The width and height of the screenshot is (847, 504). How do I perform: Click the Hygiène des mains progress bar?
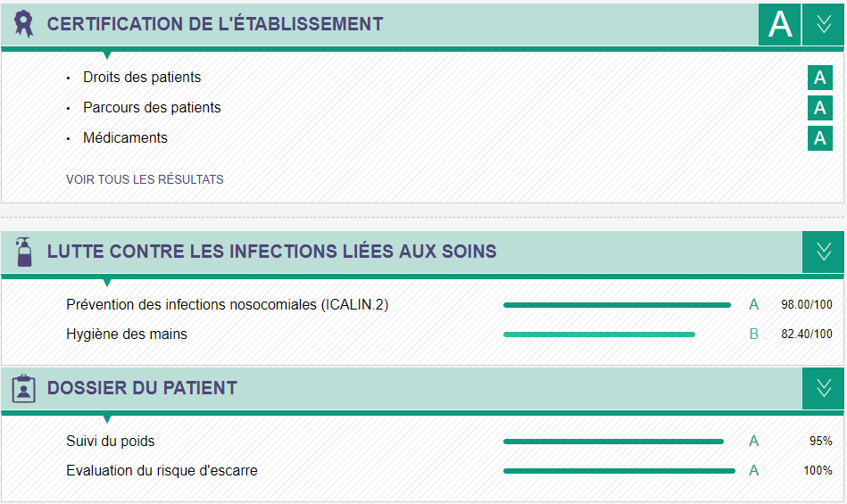599,335
